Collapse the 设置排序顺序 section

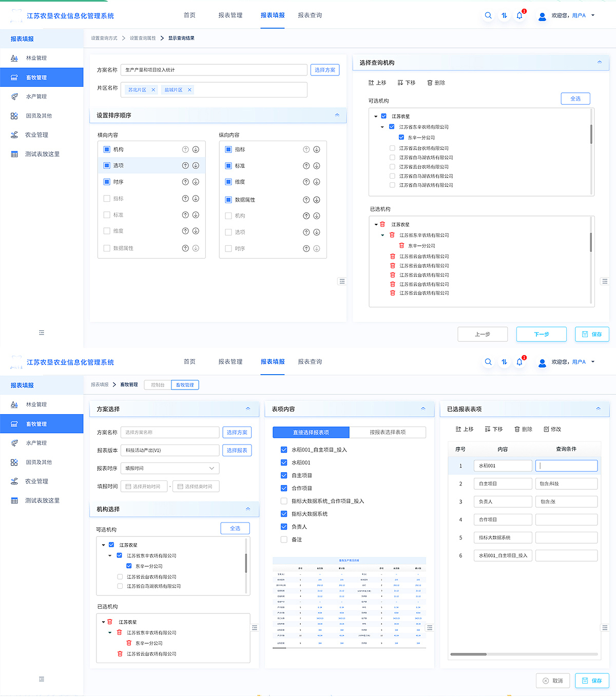(x=337, y=115)
